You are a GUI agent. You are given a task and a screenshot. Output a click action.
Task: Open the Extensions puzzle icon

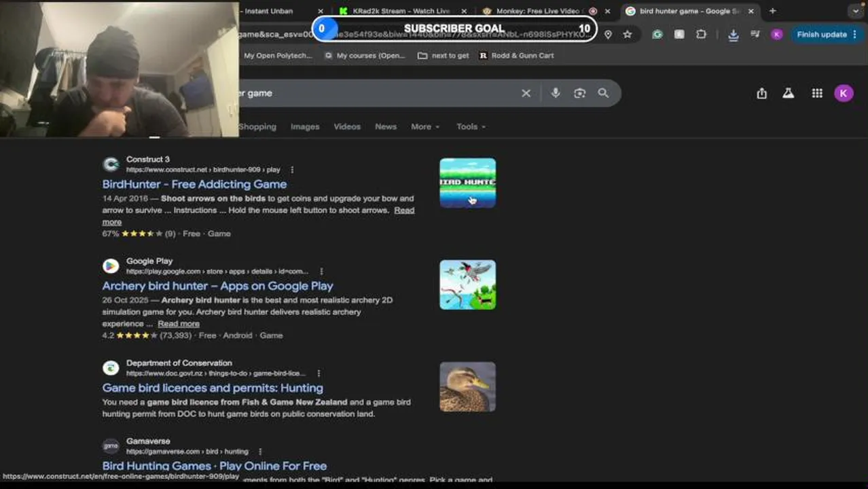[701, 35]
